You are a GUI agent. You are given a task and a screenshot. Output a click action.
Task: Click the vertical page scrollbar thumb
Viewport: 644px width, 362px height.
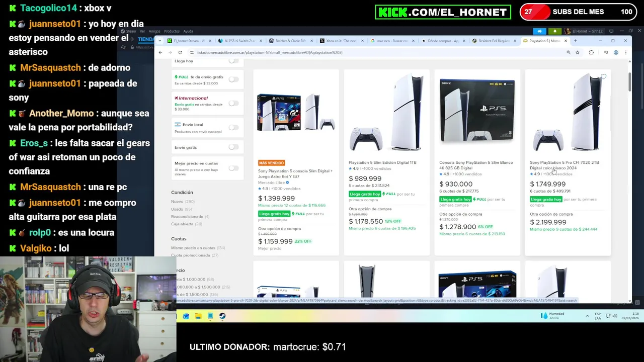(629, 82)
